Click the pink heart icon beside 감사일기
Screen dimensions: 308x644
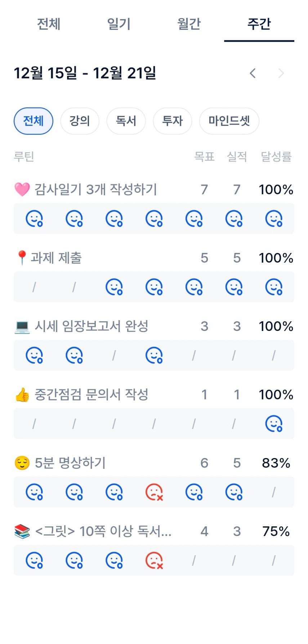pyautogui.click(x=22, y=189)
